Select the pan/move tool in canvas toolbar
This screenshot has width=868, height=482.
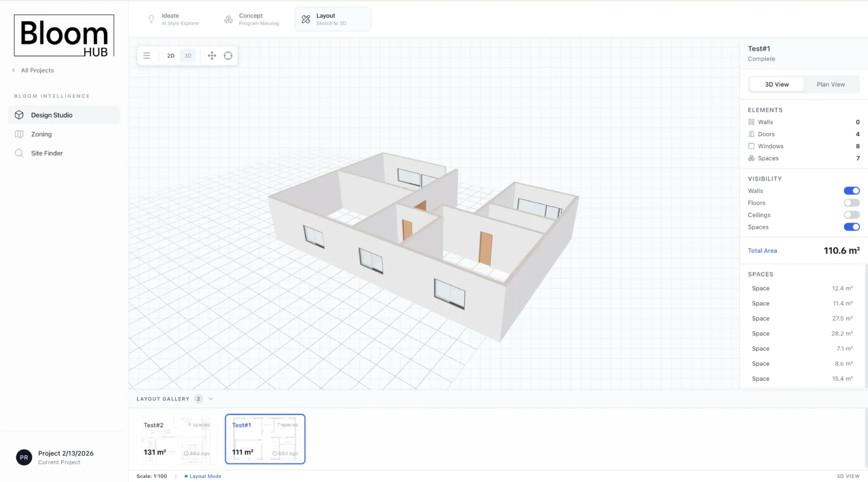(x=211, y=55)
